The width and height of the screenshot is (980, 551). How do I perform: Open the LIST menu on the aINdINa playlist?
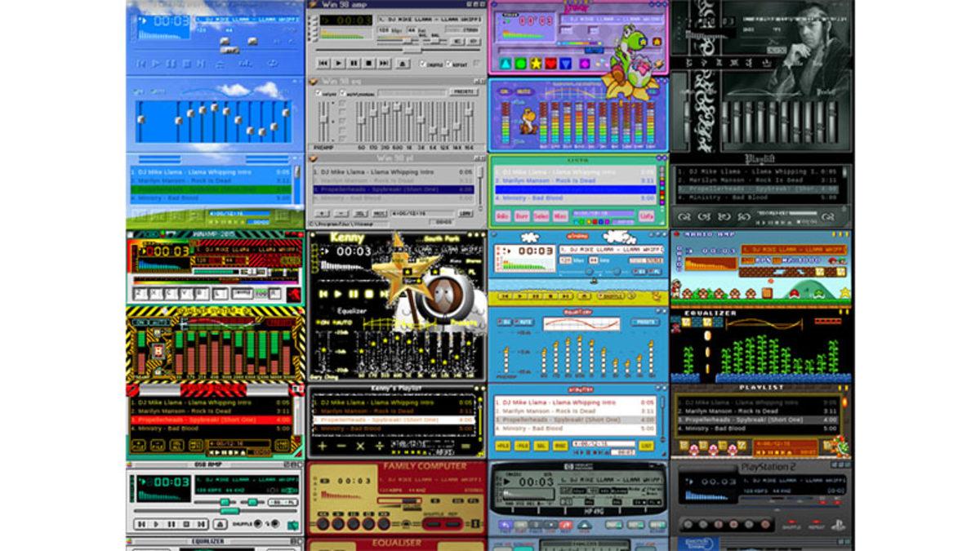coord(648,445)
